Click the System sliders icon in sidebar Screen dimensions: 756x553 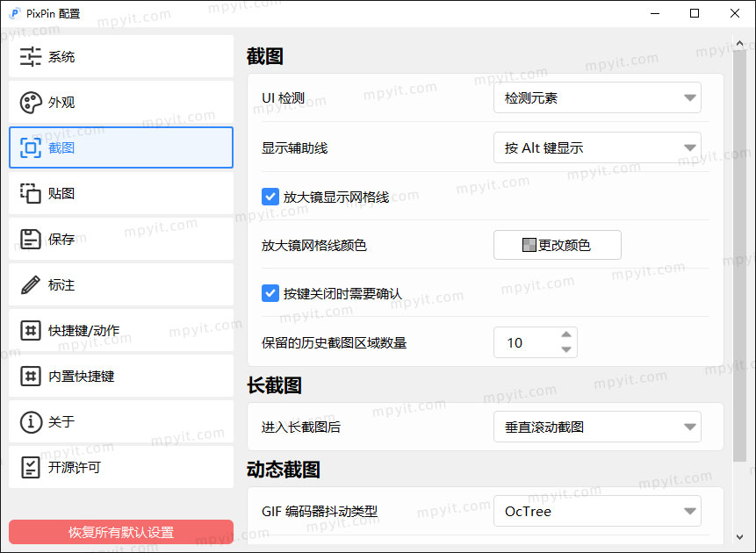click(31, 56)
